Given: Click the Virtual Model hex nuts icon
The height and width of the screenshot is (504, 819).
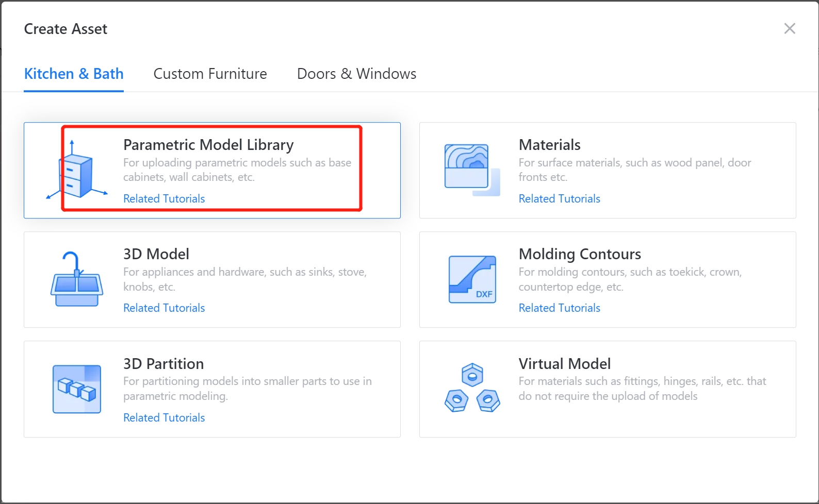Looking at the screenshot, I should point(472,388).
